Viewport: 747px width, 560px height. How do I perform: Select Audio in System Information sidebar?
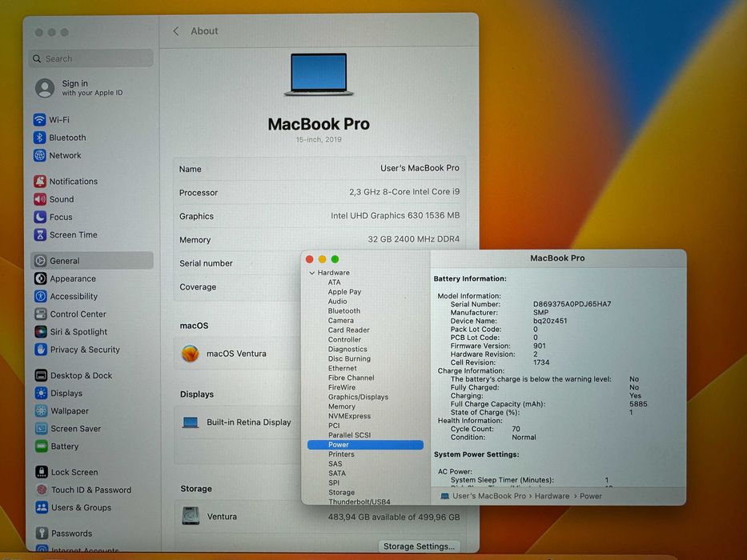[x=337, y=302]
